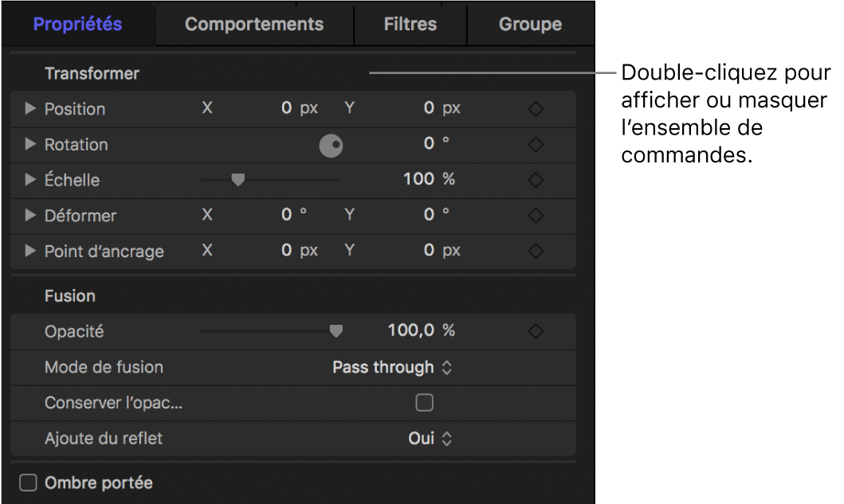Open the Filtres tab
This screenshot has width=844, height=504.
tap(410, 24)
